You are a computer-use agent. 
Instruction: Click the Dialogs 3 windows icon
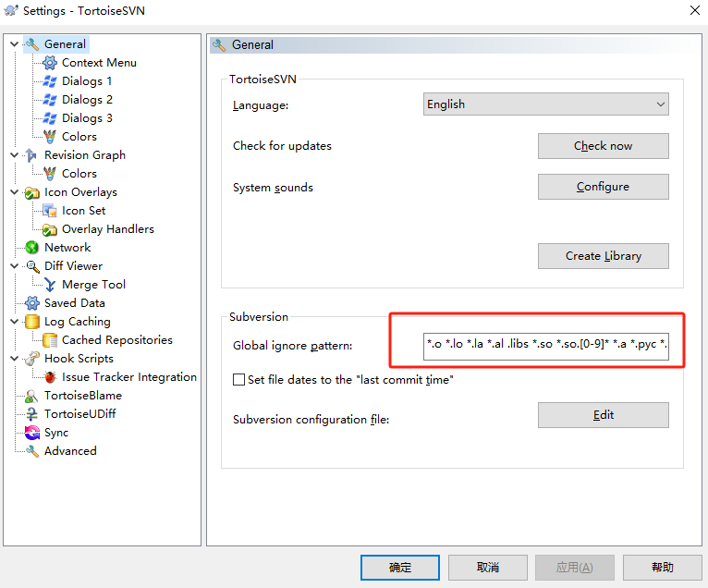pyautogui.click(x=50, y=118)
